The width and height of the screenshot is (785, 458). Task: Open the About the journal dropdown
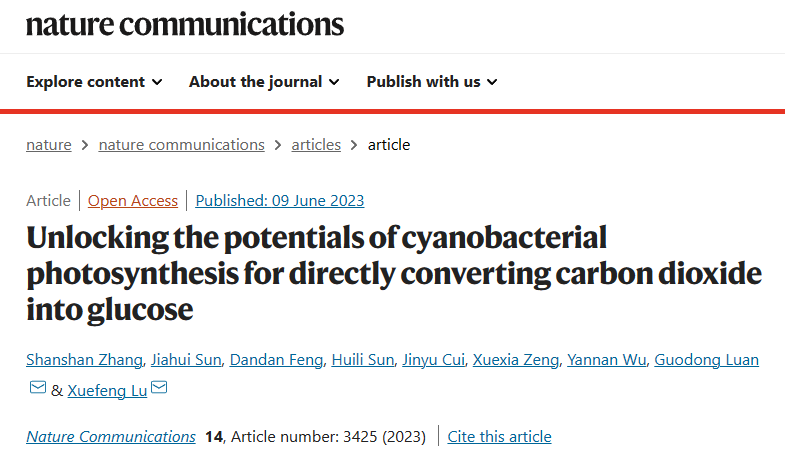[x=264, y=82]
